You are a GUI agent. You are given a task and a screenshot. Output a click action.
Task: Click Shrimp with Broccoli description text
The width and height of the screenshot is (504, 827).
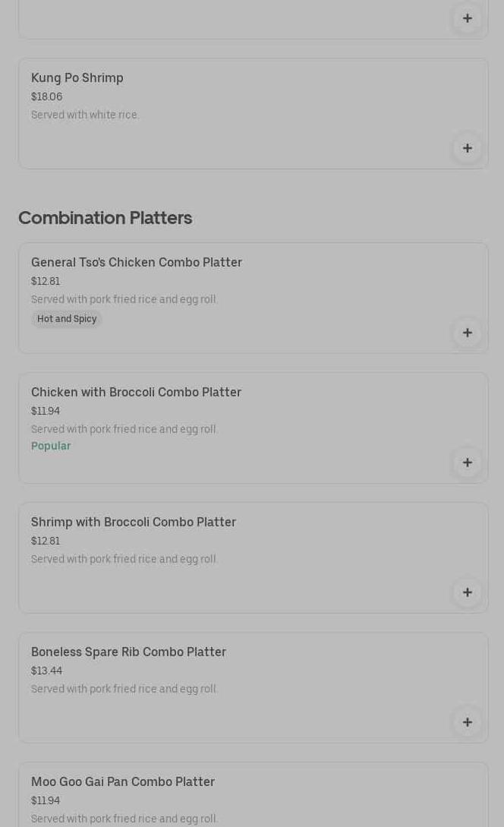124,560
